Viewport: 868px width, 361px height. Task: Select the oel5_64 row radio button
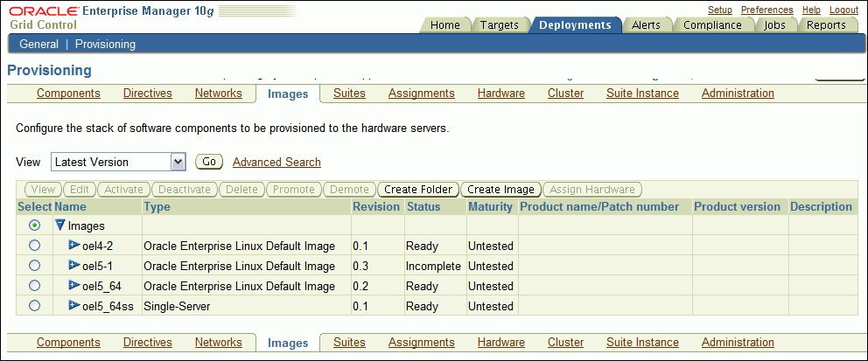point(34,286)
